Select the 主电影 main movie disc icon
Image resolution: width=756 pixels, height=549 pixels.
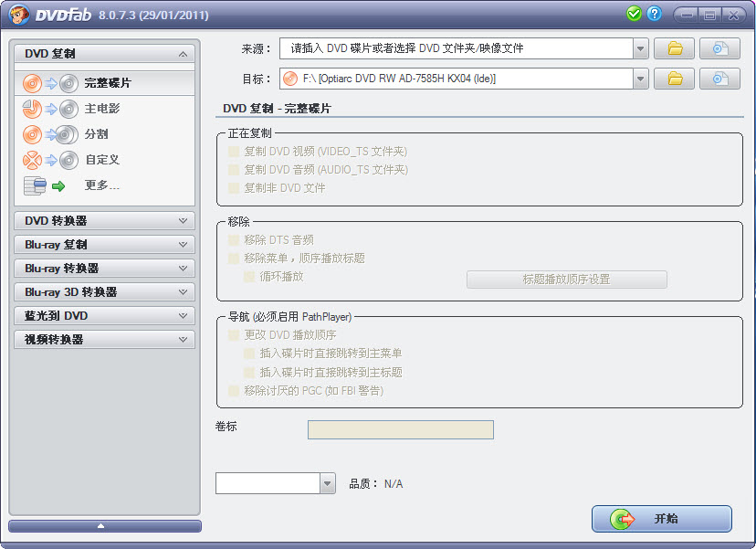tap(50, 109)
